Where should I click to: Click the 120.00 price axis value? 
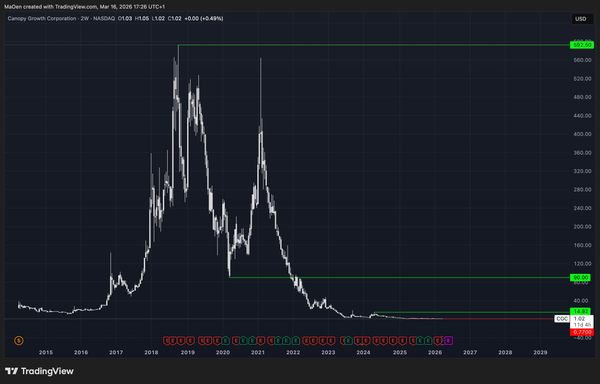582,264
